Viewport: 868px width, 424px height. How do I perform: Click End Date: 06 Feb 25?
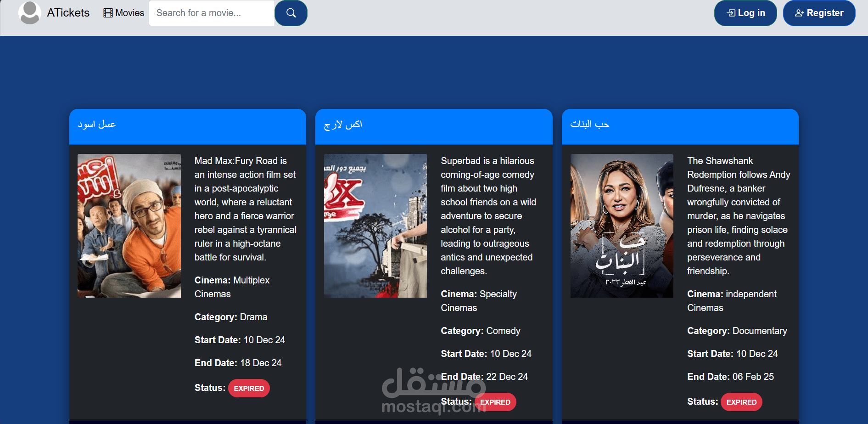tap(731, 377)
